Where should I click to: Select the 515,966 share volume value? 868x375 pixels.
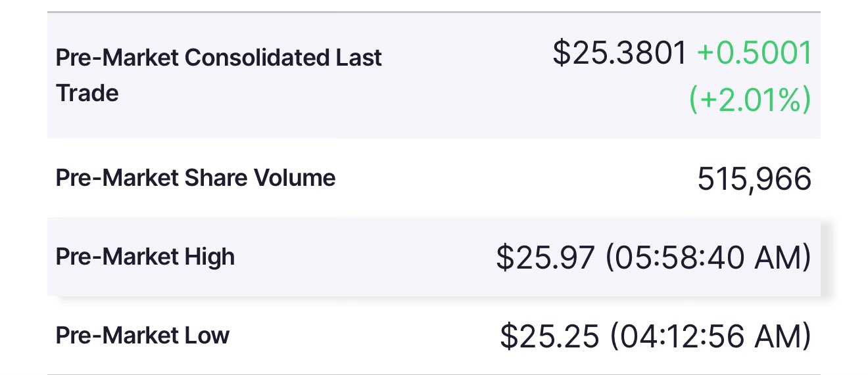click(754, 179)
